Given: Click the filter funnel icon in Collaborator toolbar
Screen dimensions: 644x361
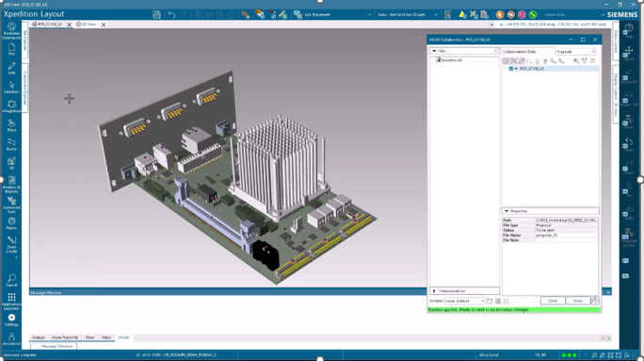Looking at the screenshot, I should point(584,61).
